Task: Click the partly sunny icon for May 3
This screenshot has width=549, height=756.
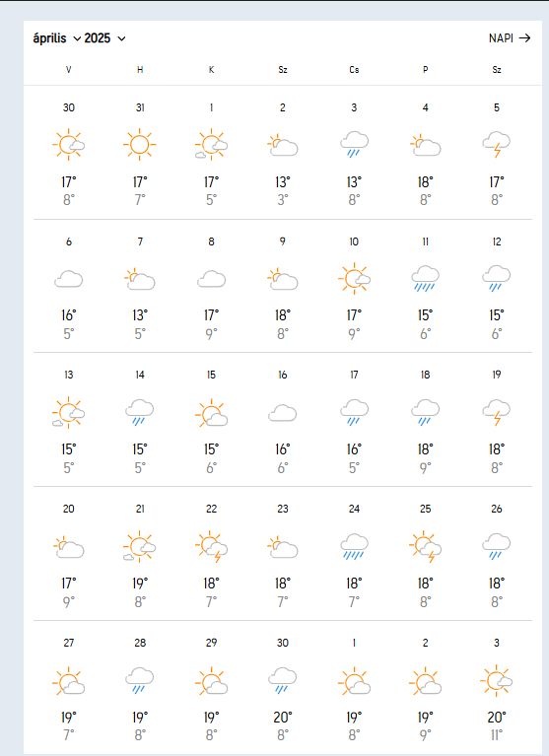Action: [x=497, y=680]
